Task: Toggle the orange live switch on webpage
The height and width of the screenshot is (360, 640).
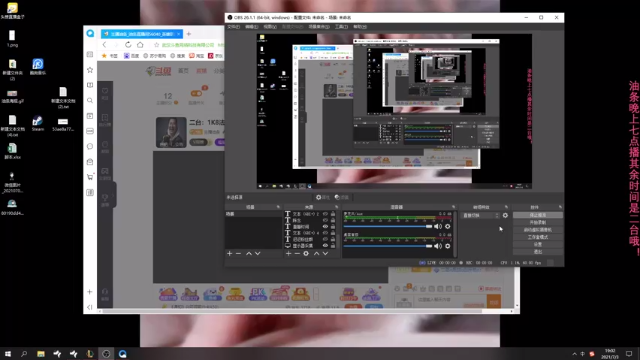Action: pyautogui.click(x=196, y=93)
